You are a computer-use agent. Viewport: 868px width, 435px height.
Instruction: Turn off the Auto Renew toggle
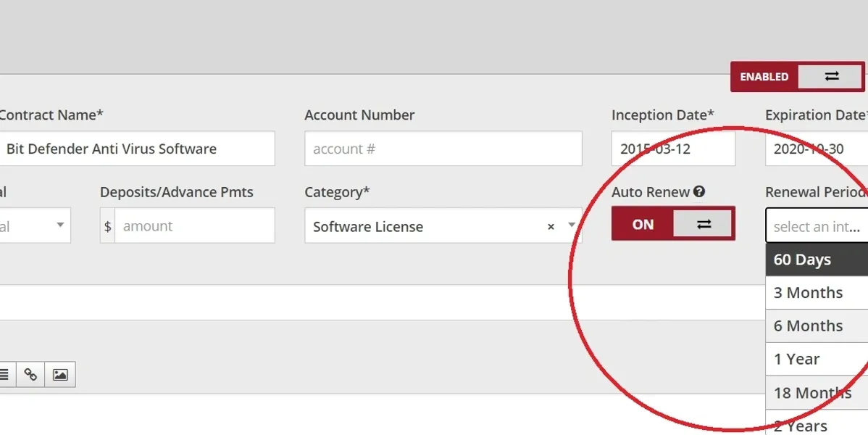(642, 225)
